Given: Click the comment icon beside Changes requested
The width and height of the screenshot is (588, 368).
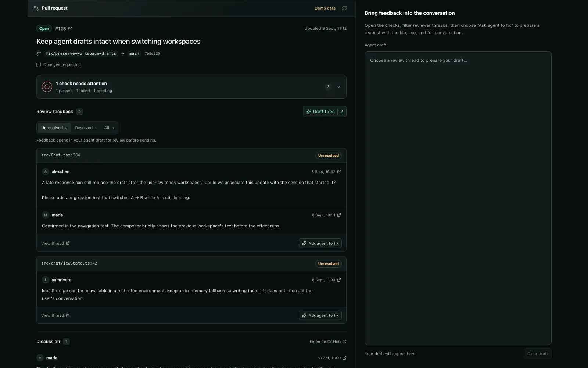Looking at the screenshot, I should click(39, 65).
